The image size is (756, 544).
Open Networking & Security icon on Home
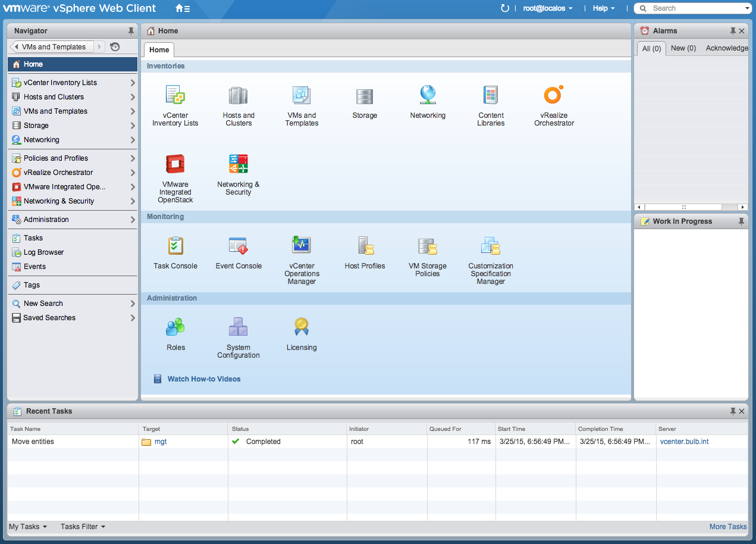coord(239,164)
